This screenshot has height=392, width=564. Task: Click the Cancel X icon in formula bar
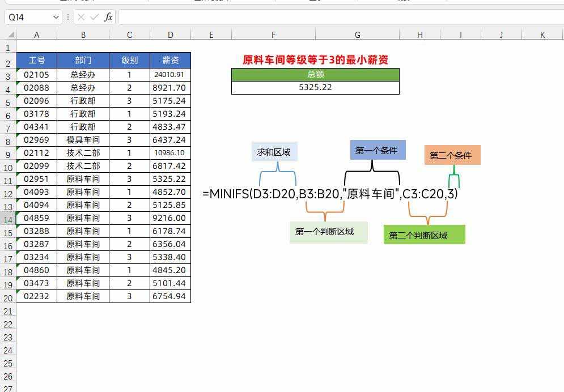(81, 17)
